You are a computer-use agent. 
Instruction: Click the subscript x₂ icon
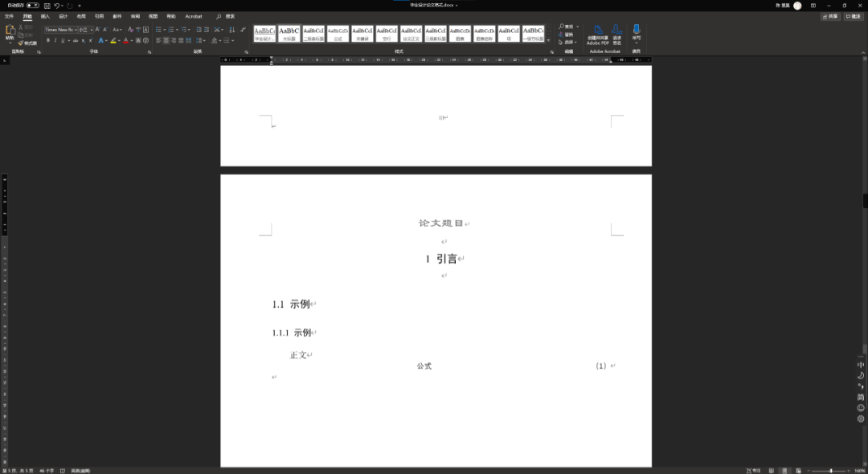click(x=84, y=40)
